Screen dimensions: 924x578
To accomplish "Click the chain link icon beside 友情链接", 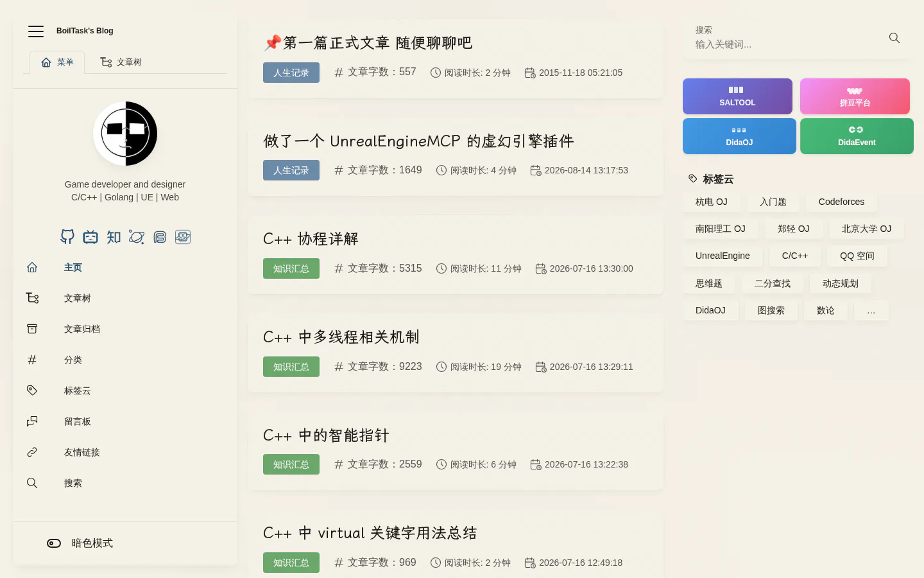I will coord(32,452).
